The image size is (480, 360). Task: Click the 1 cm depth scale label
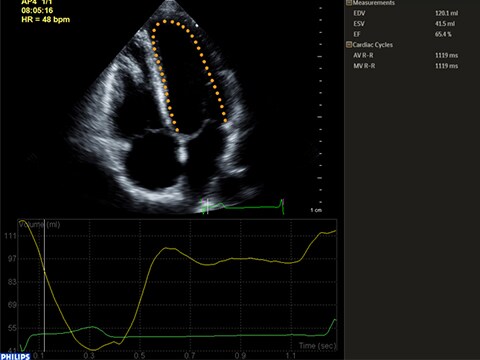coord(316,210)
